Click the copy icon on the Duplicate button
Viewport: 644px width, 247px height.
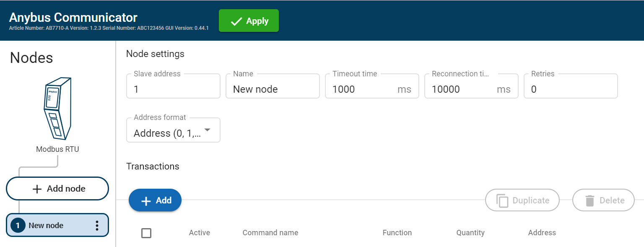501,200
